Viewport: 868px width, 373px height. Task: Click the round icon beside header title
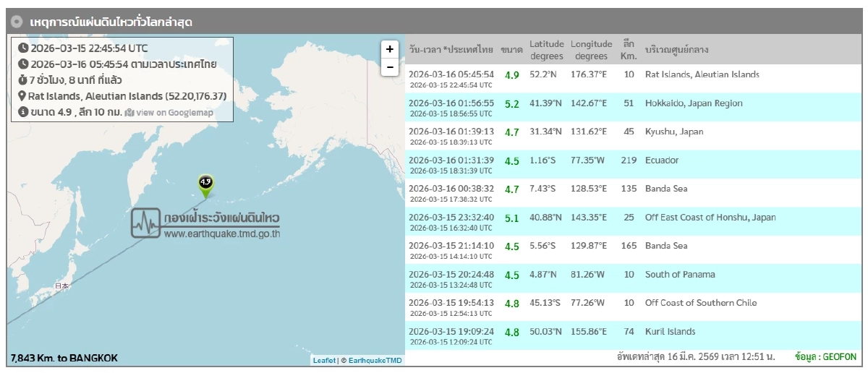click(x=17, y=22)
